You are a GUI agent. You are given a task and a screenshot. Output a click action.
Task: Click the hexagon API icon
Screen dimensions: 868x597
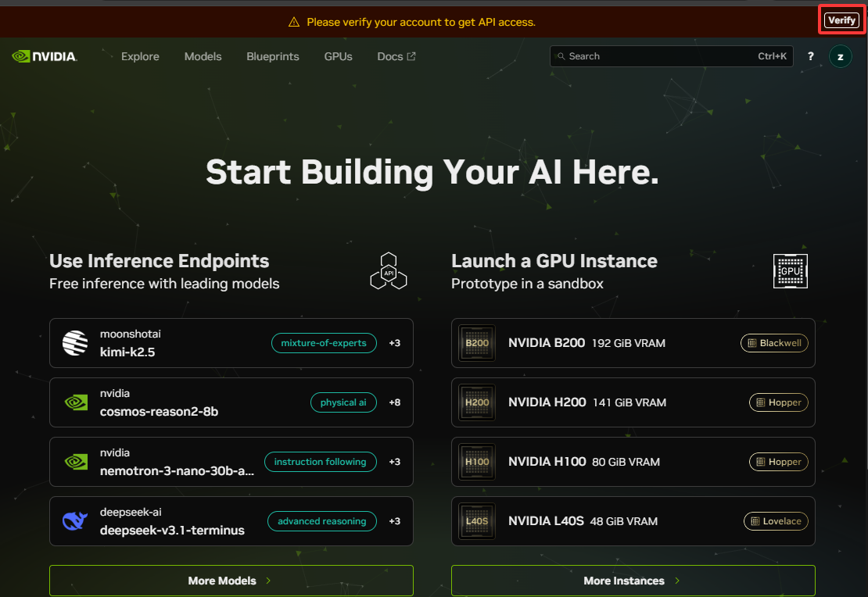coord(389,271)
